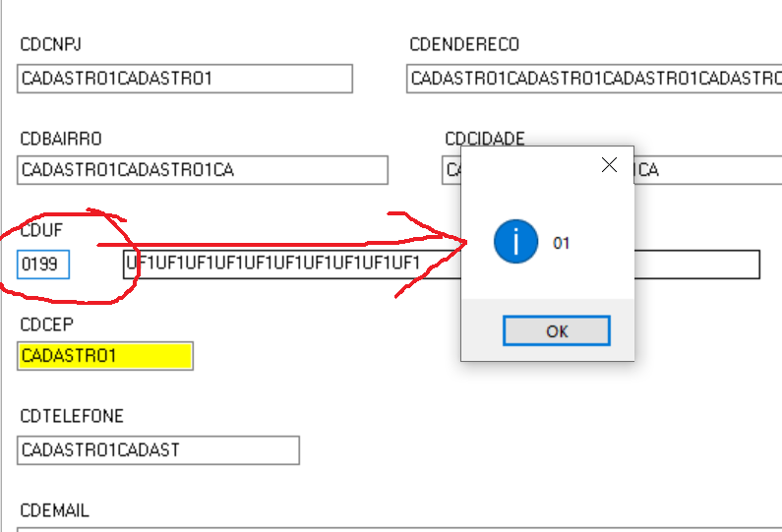Click the CDCEP label text
The height and width of the screenshot is (532, 782).
[x=46, y=324]
